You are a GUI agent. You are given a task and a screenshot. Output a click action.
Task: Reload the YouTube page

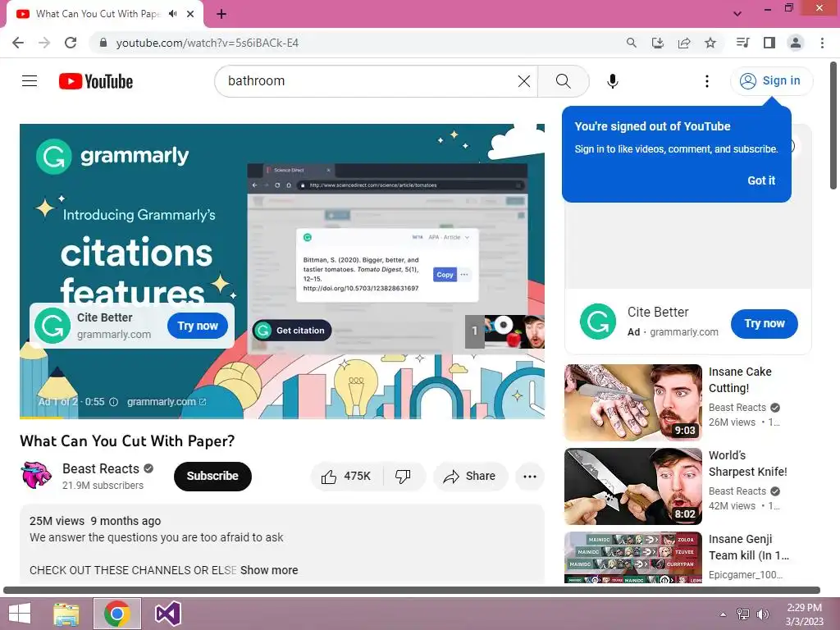[71, 43]
